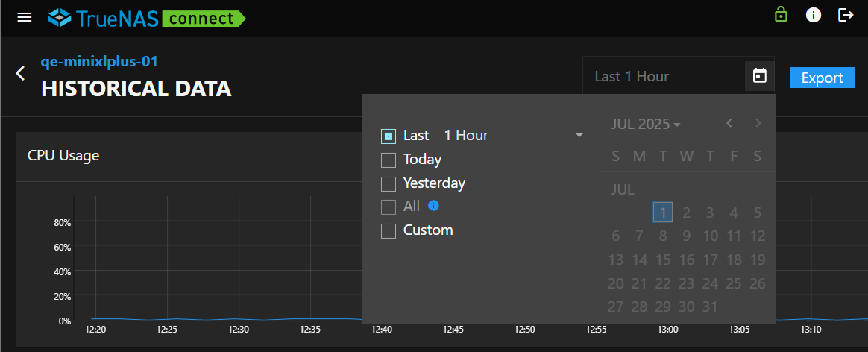Enable the Custom range checkbox
Image resolution: width=868 pixels, height=352 pixels.
[x=389, y=231]
